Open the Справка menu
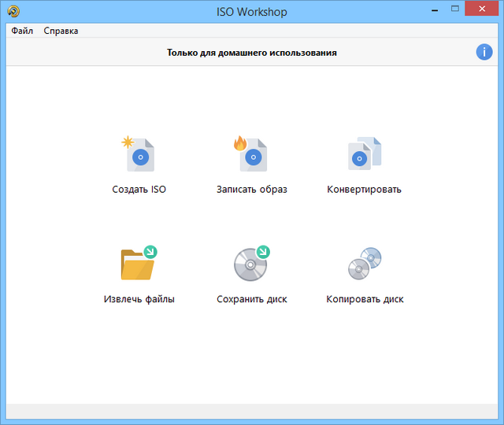 click(61, 31)
